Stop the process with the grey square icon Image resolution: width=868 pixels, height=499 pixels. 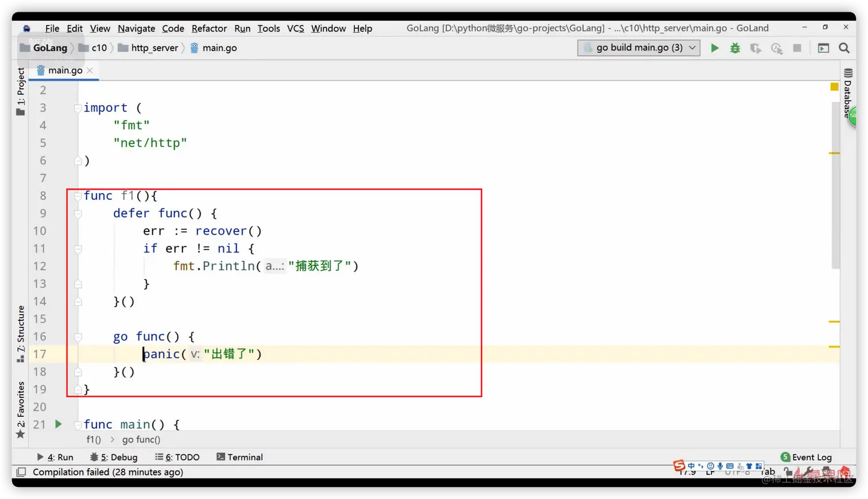point(797,48)
